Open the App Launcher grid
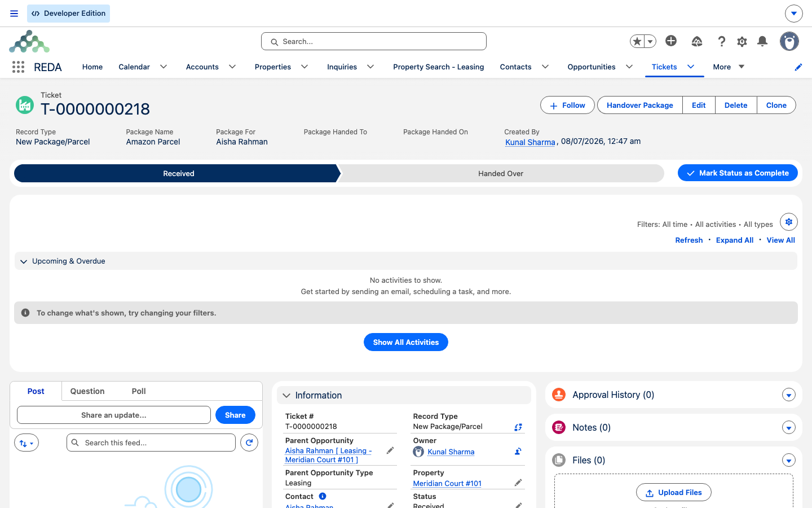The width and height of the screenshot is (812, 508). coord(18,67)
